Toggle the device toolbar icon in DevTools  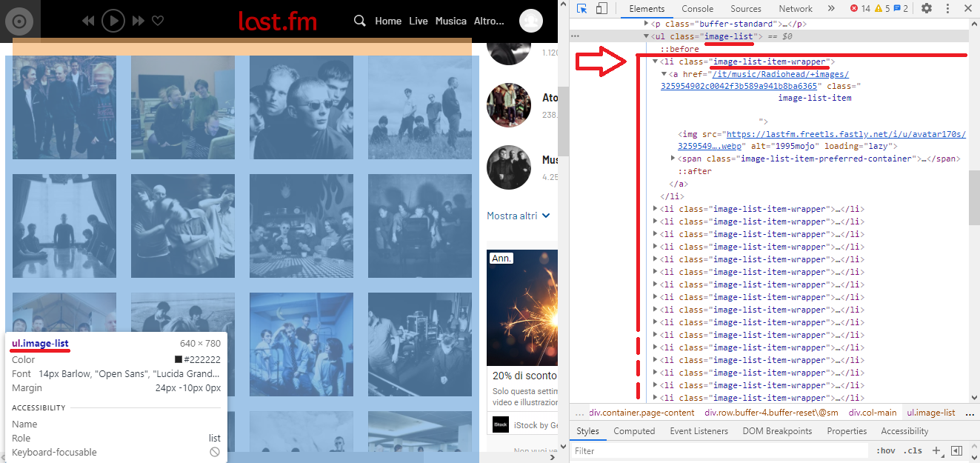(601, 8)
